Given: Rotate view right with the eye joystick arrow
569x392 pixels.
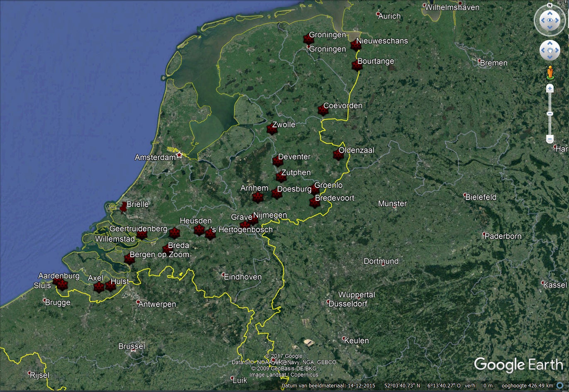Looking at the screenshot, I should (x=557, y=20).
